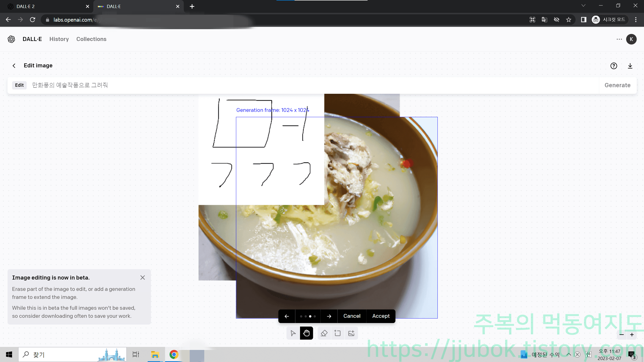The image size is (644, 362).
Task: Open the upload image tool
Action: click(351, 333)
